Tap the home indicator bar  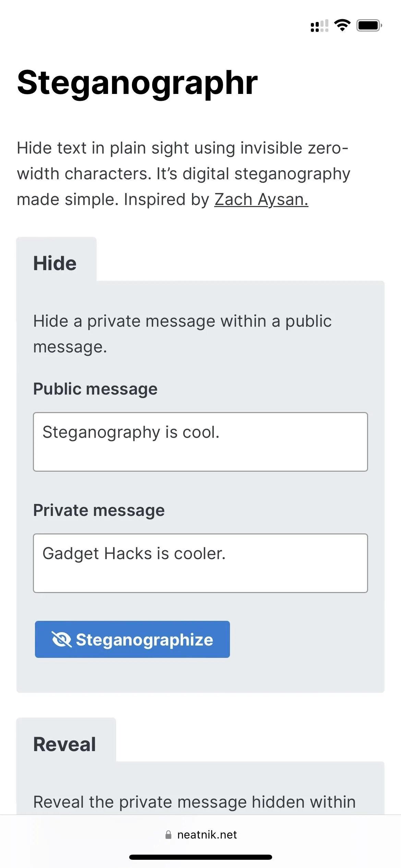click(200, 857)
